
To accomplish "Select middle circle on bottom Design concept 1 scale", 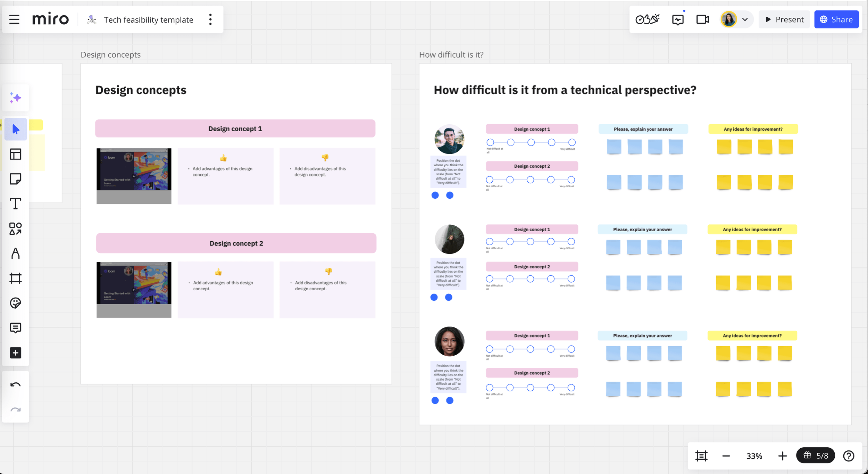I will click(x=530, y=349).
